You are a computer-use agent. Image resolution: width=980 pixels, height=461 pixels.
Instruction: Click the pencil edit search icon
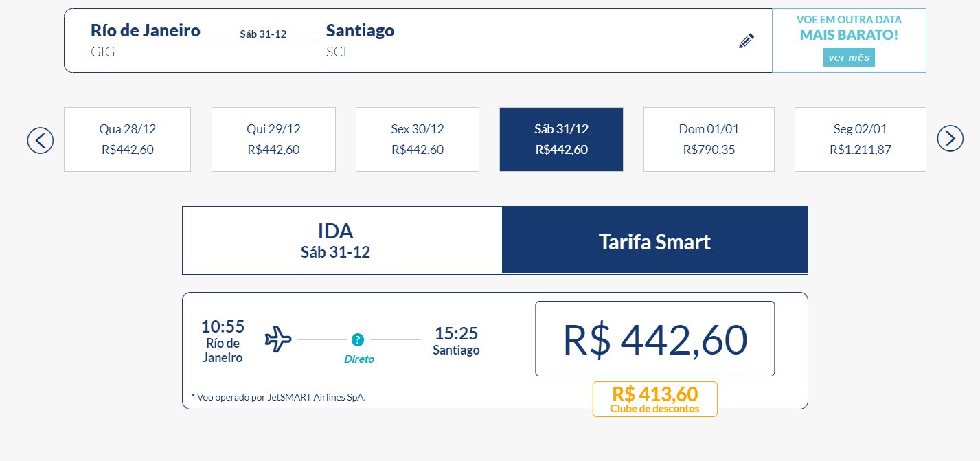pyautogui.click(x=747, y=41)
